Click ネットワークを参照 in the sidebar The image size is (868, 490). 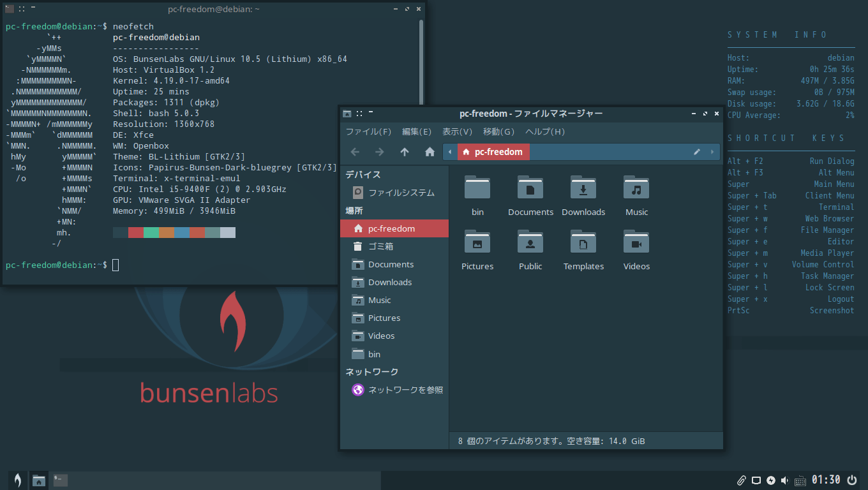coord(405,390)
